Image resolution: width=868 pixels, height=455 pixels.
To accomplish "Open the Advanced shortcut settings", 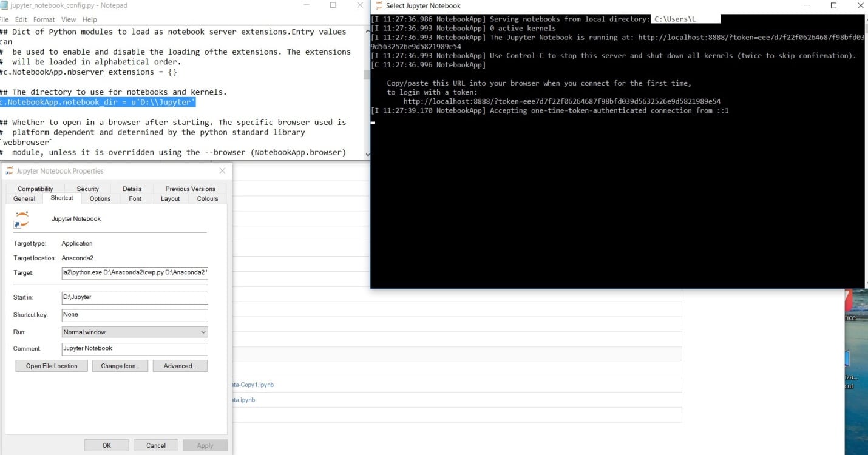I will point(180,366).
